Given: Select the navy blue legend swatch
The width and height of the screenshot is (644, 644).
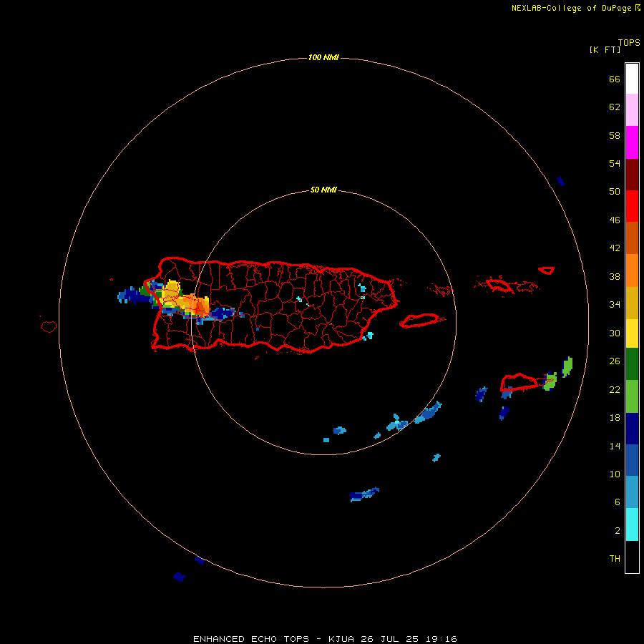Looking at the screenshot, I should point(632,429).
